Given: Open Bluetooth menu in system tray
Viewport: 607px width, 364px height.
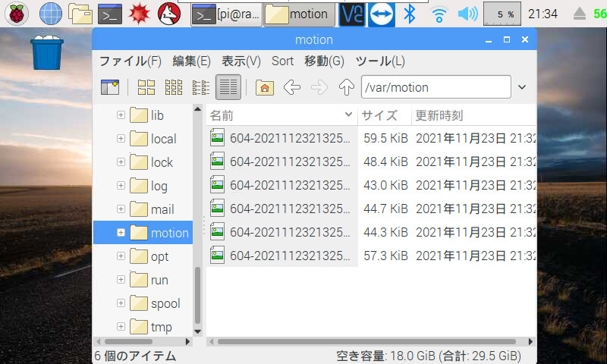Looking at the screenshot, I should (410, 13).
